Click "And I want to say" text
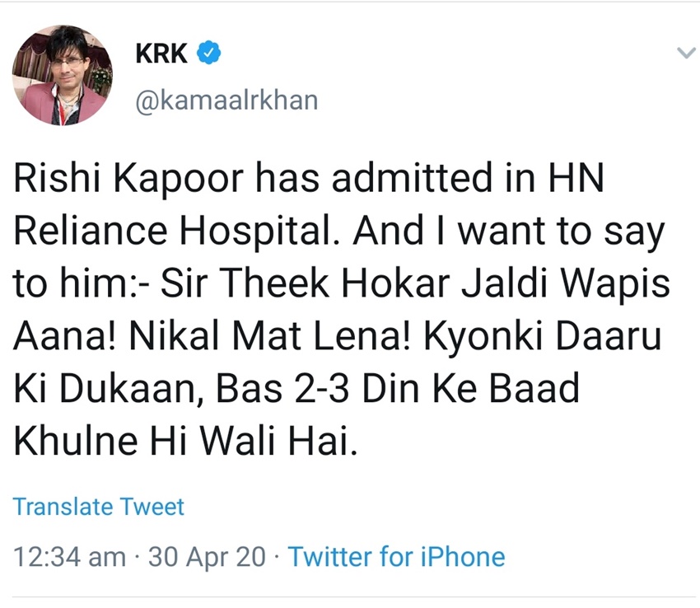The width and height of the screenshot is (700, 608). coord(508,234)
